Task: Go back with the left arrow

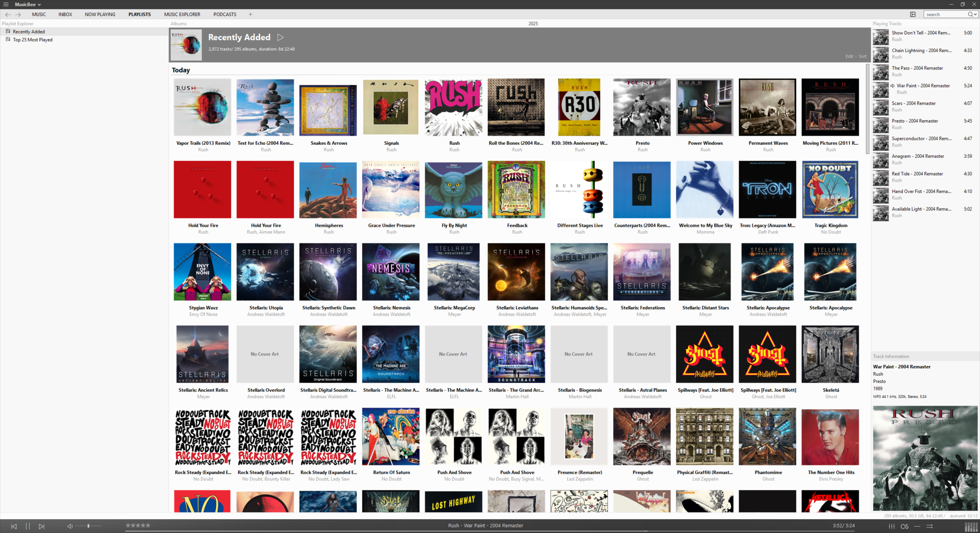Action: [8, 15]
